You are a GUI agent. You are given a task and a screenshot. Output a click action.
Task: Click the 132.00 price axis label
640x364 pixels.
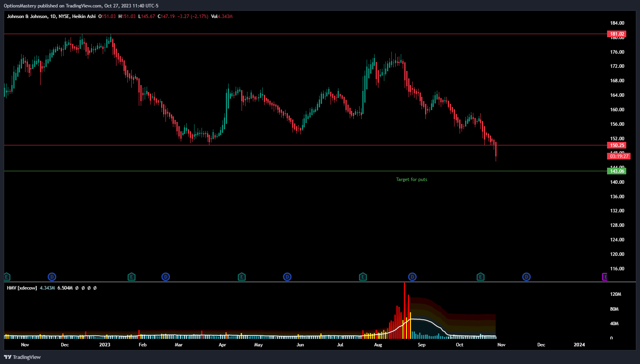pos(617,211)
